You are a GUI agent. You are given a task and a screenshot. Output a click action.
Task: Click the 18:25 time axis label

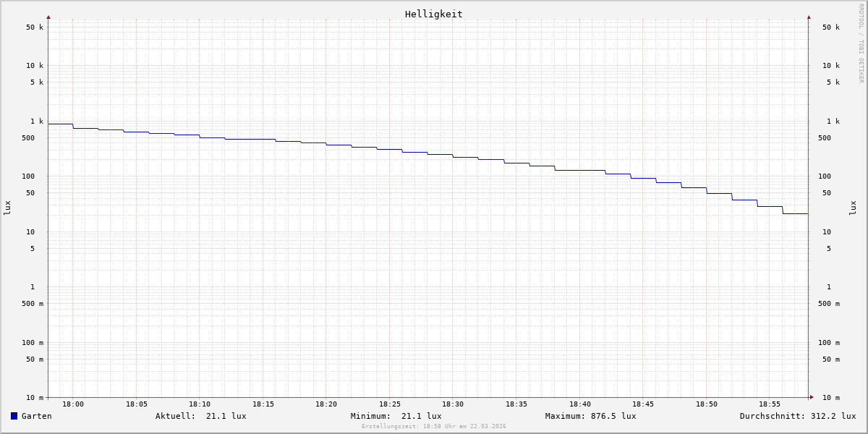pos(390,404)
